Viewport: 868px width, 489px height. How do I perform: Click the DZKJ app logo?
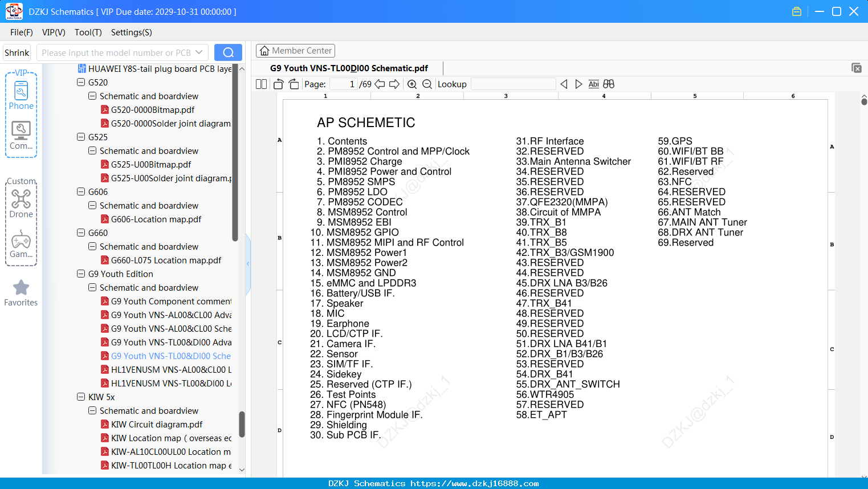(14, 11)
